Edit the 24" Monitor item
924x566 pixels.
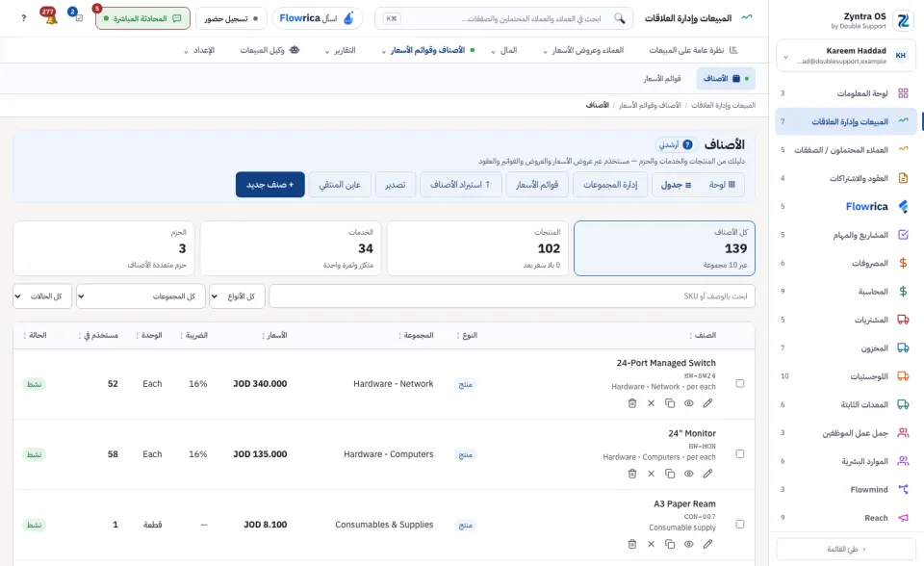(x=707, y=474)
